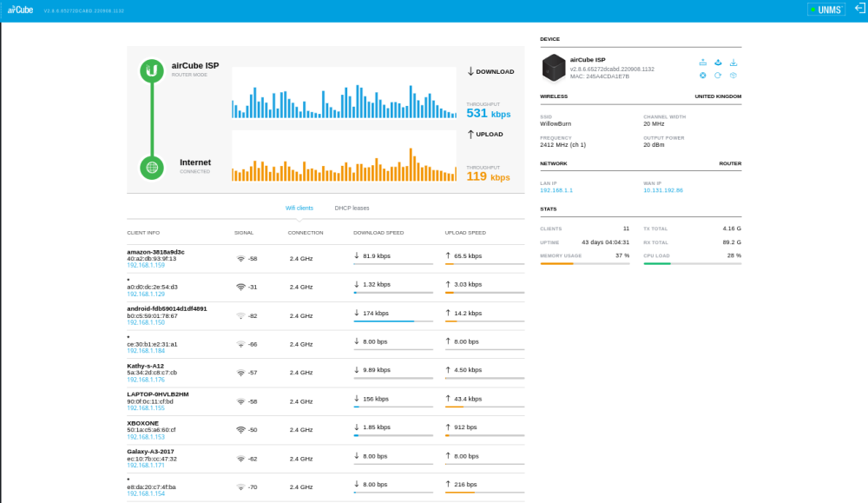Click the 192.168.1.159 amazon client link
Viewport: 868px width, 503px height.
pos(146,265)
